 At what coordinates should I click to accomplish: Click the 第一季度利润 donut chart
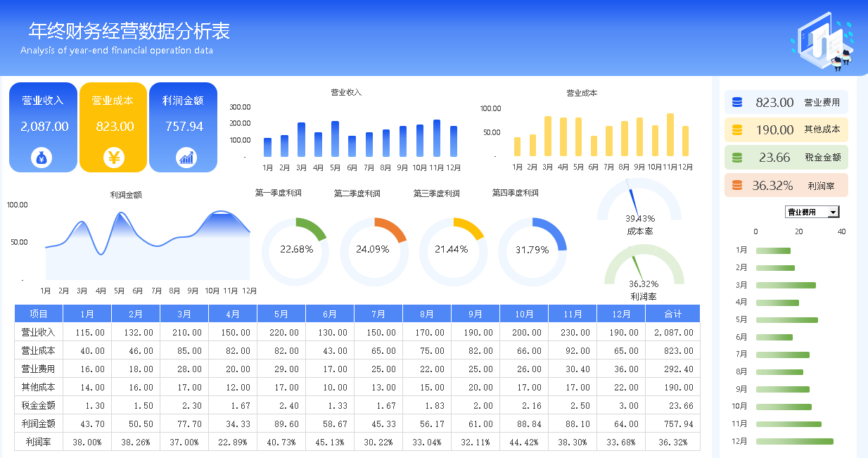pyautogui.click(x=295, y=250)
